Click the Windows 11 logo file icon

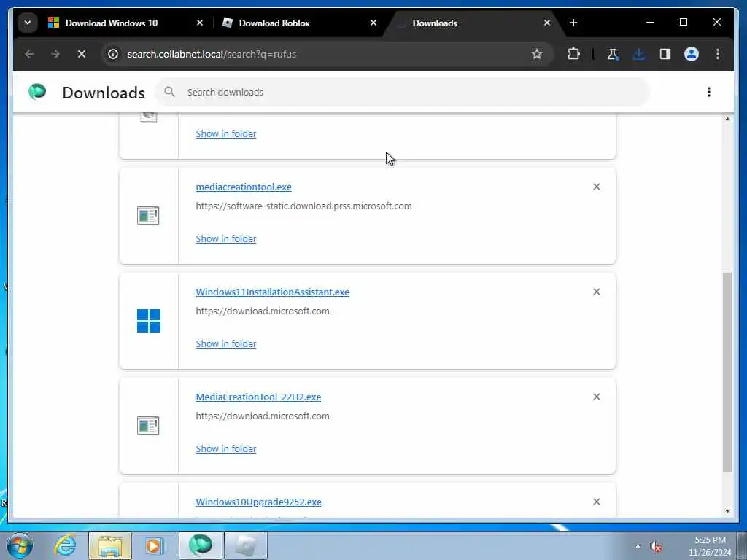pos(149,321)
